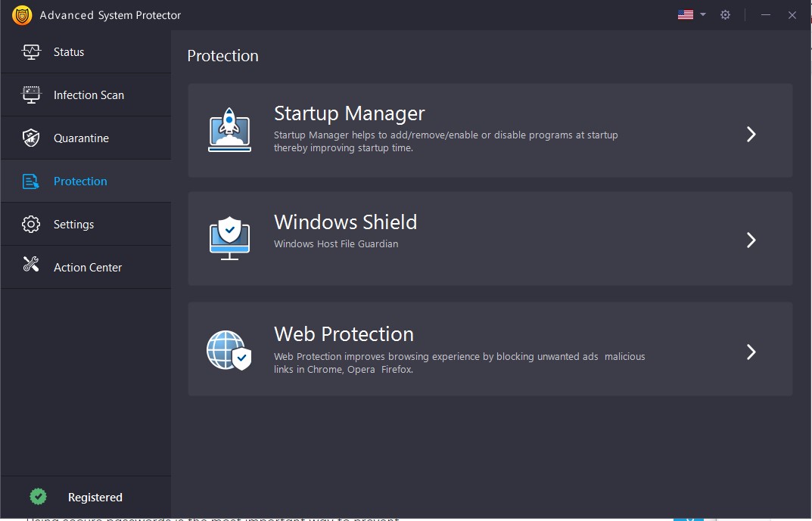812x521 pixels.
Task: Switch to the Settings section
Action: click(73, 224)
